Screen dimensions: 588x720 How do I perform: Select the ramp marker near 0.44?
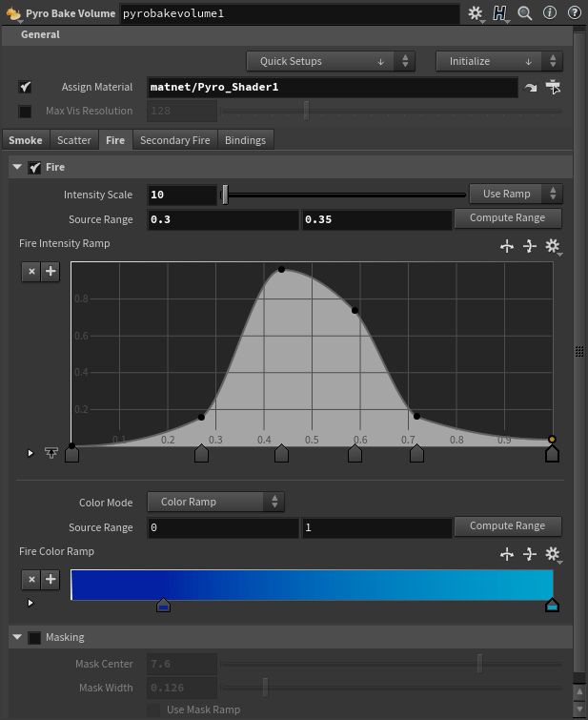[281, 454]
